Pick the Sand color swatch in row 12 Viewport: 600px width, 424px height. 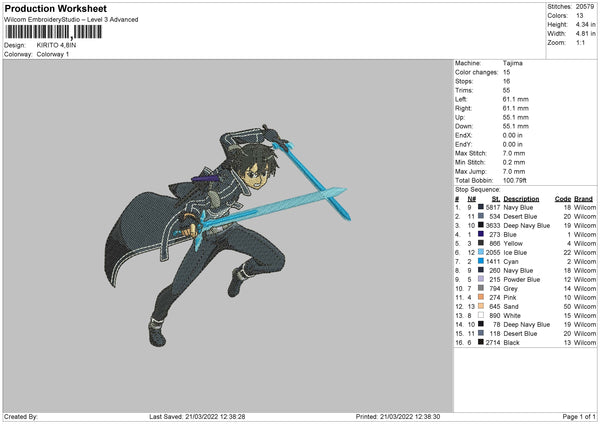[481, 306]
